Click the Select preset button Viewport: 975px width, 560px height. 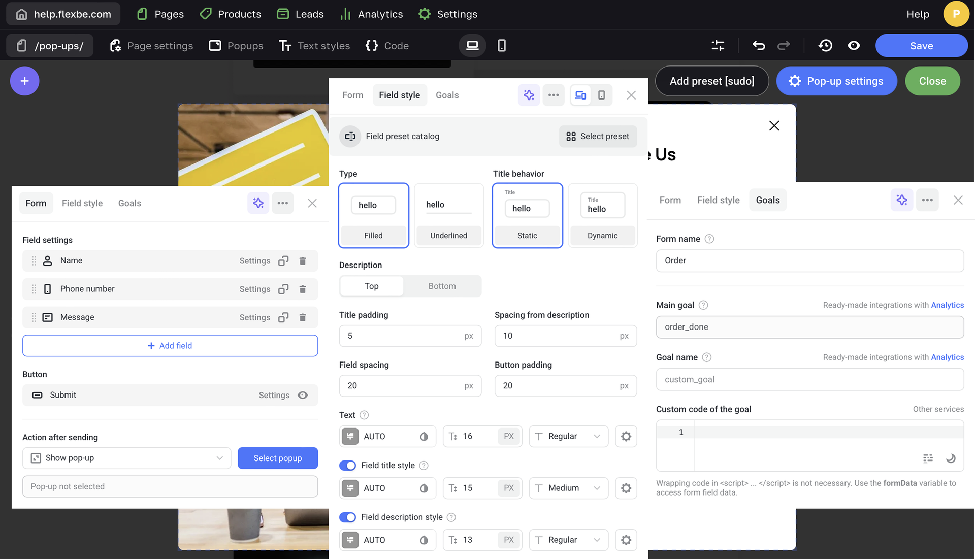tap(598, 137)
